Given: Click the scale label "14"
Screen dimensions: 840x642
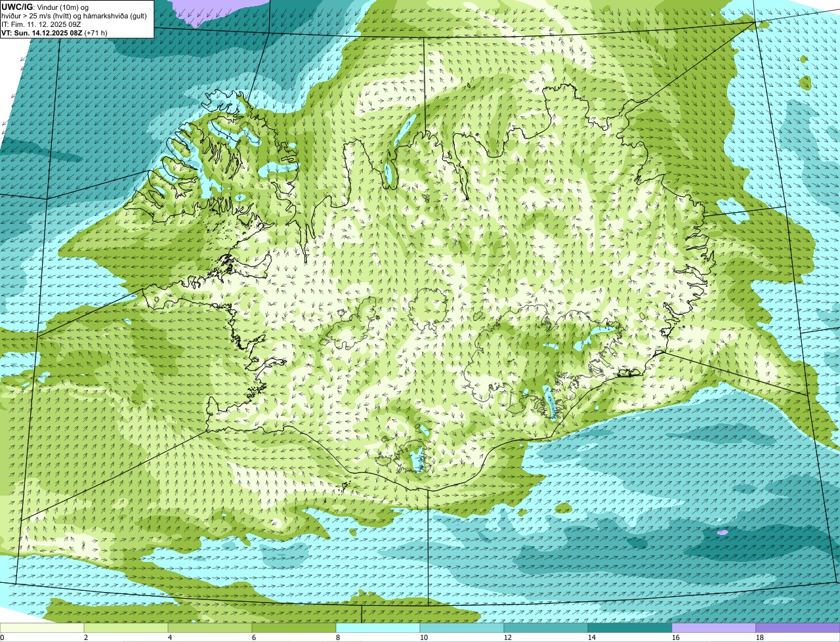Looking at the screenshot, I should 592,637.
